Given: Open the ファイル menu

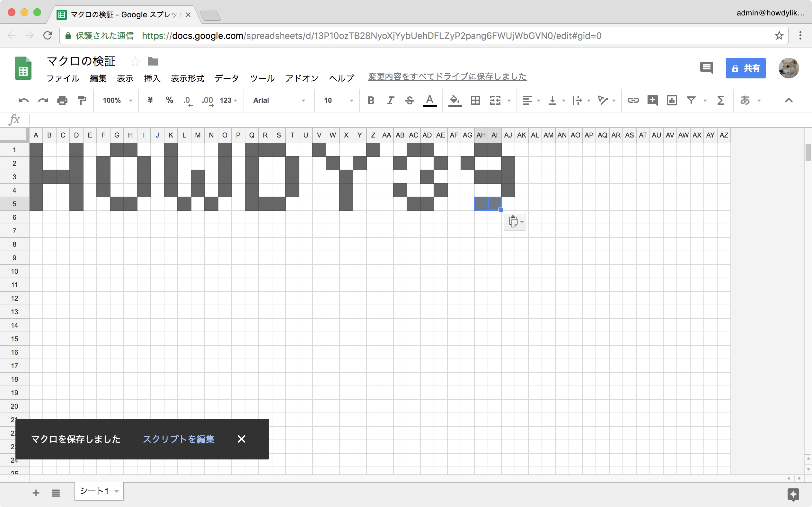Looking at the screenshot, I should (63, 78).
